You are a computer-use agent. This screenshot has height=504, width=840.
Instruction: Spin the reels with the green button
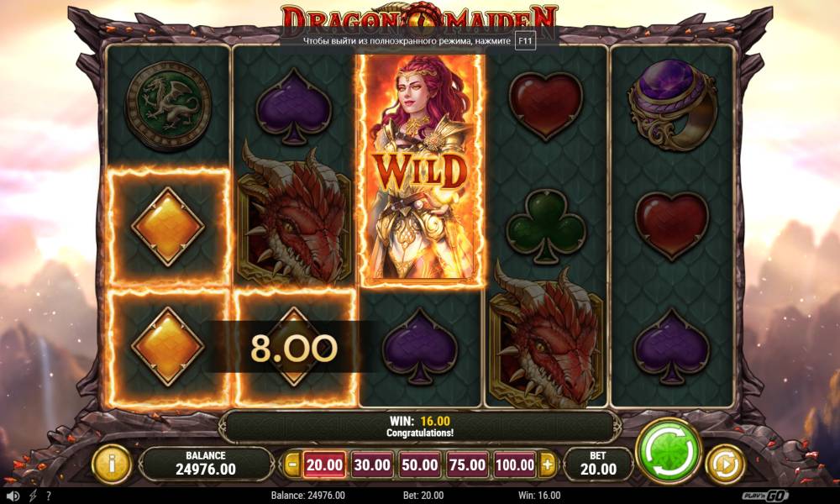point(669,451)
